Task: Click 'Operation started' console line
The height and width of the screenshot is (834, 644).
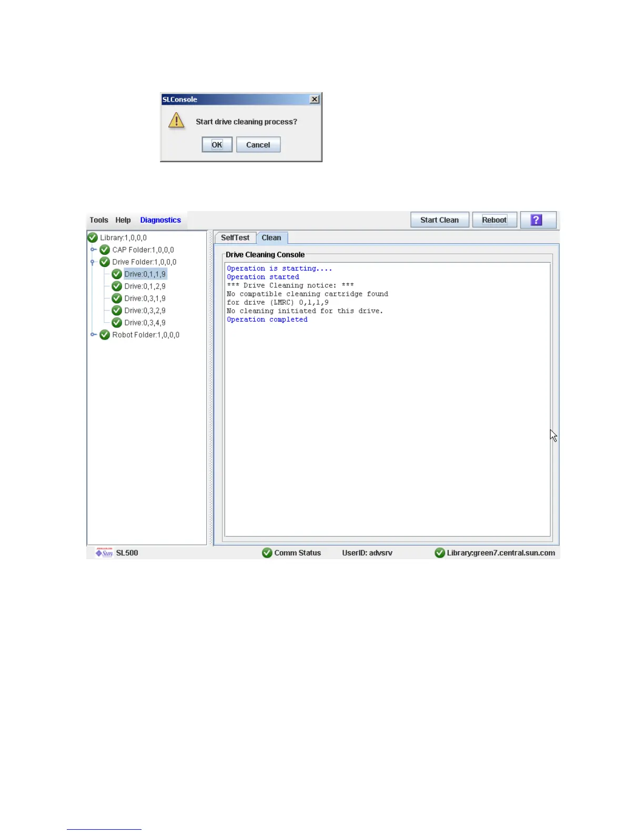Action: click(x=263, y=277)
